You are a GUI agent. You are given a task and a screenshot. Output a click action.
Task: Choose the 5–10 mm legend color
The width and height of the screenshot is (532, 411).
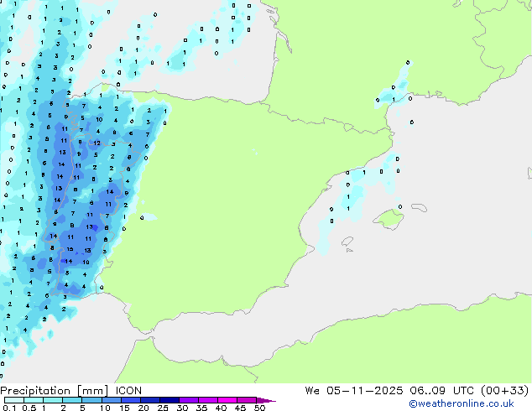[91, 400]
